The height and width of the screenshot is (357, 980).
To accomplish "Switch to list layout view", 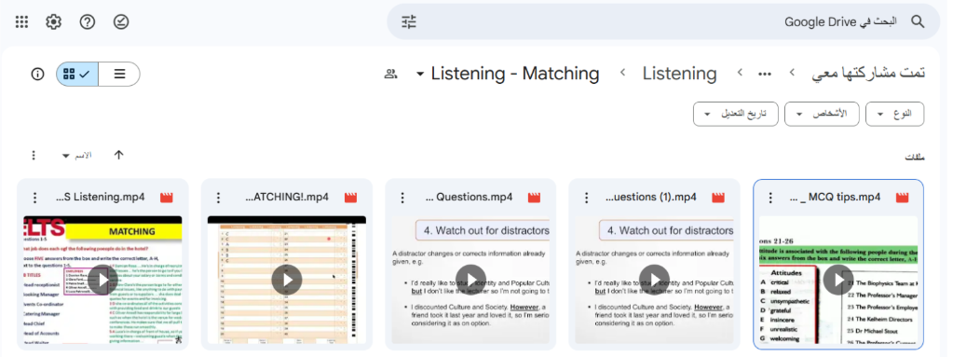I will pyautogui.click(x=119, y=74).
